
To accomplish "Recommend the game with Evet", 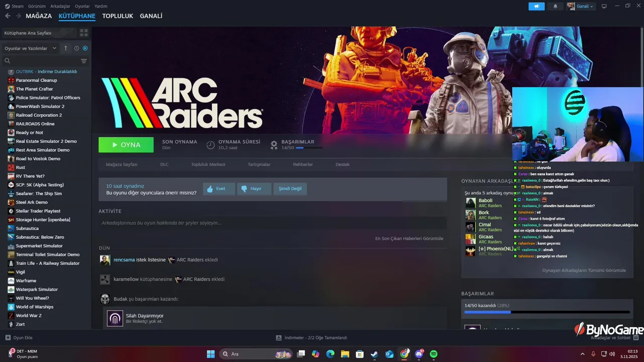I will tap(219, 189).
